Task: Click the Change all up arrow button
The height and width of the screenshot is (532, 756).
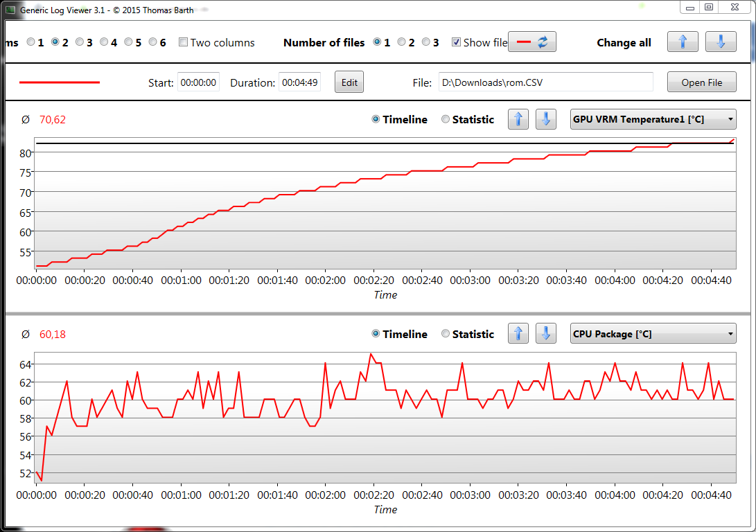Action: click(683, 42)
